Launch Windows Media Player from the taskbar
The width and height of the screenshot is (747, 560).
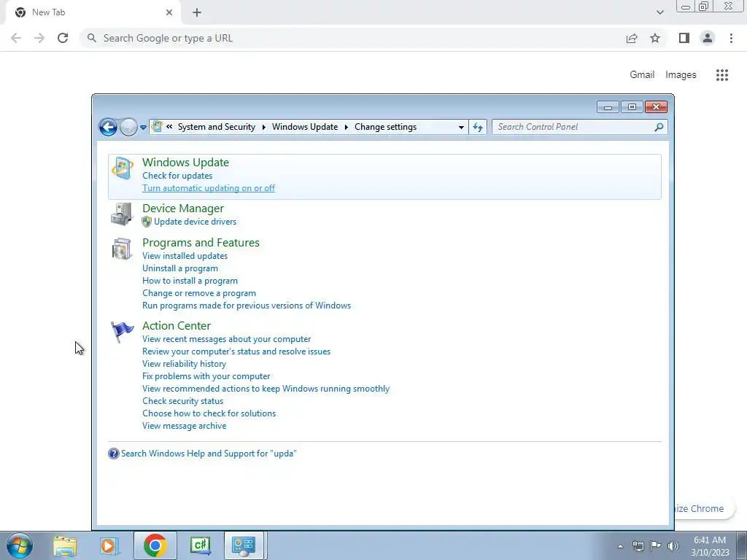(109, 545)
